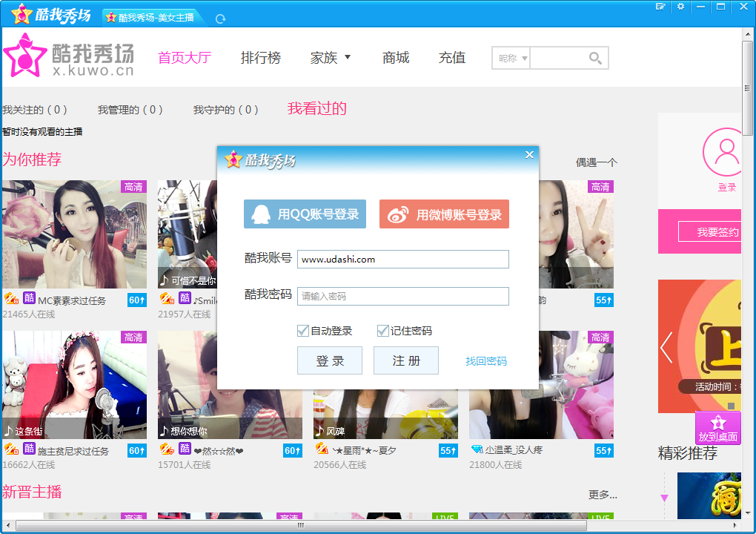Focus the 酷我密码 input field
The image size is (756, 534).
403,296
